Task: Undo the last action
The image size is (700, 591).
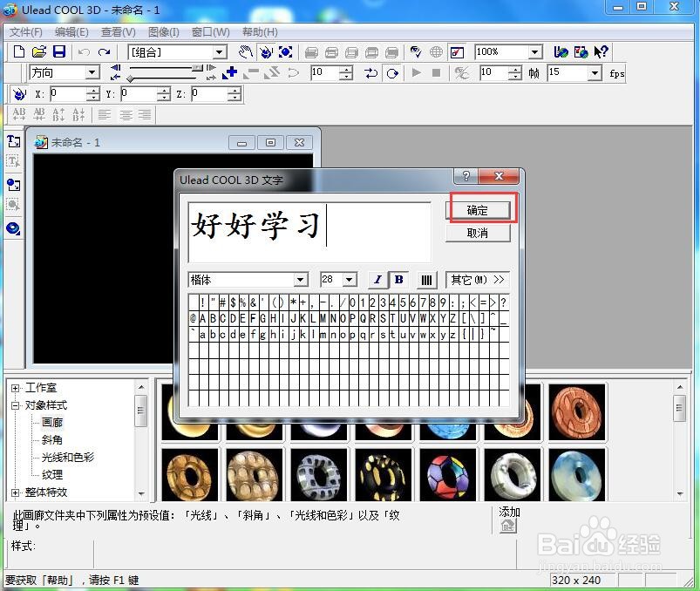Action: tap(84, 52)
